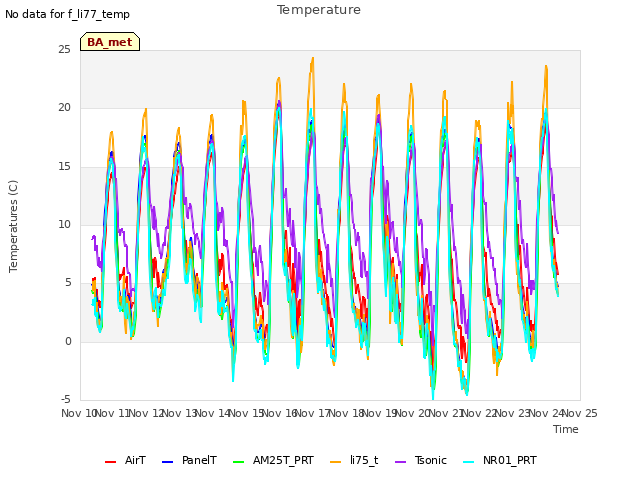Image resolution: width=640 pixels, height=480 pixels.
Task: Click the 0 y-axis tick label
Action: (x=68, y=341)
